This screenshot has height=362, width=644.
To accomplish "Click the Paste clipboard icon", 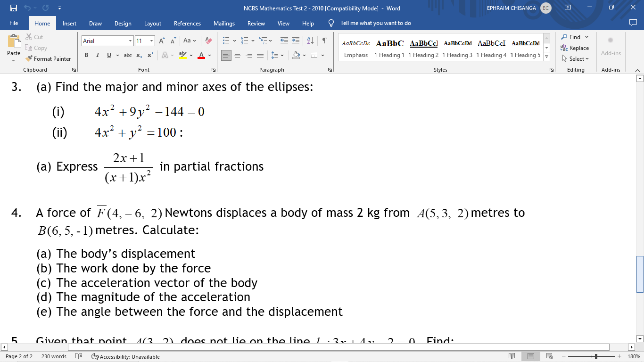I will tap(14, 41).
